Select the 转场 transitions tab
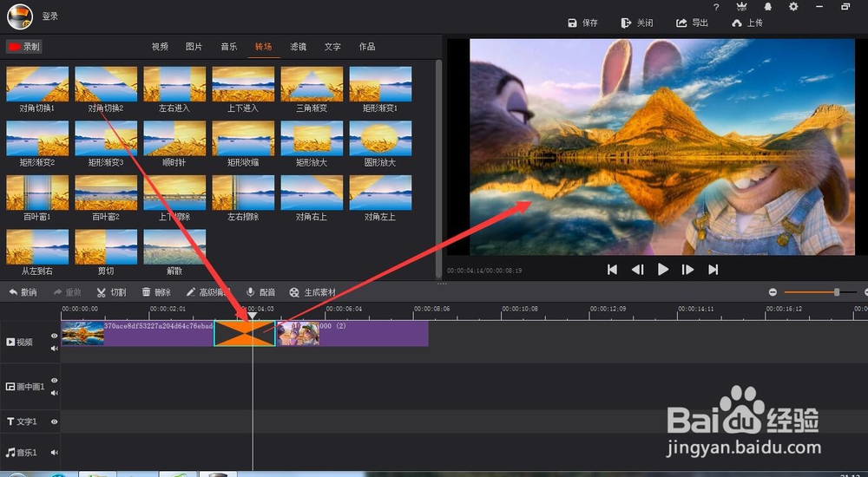The height and width of the screenshot is (477, 868). [x=264, y=47]
